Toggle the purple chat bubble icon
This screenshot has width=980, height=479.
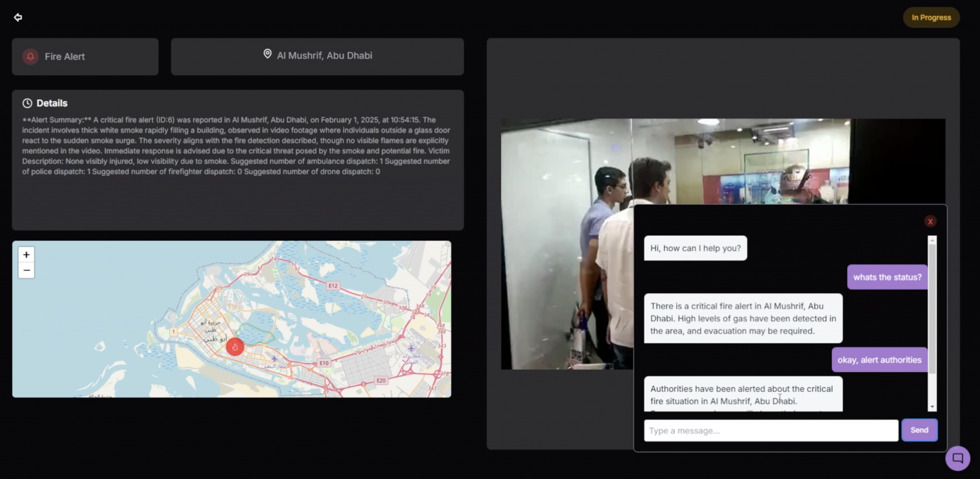click(x=957, y=458)
